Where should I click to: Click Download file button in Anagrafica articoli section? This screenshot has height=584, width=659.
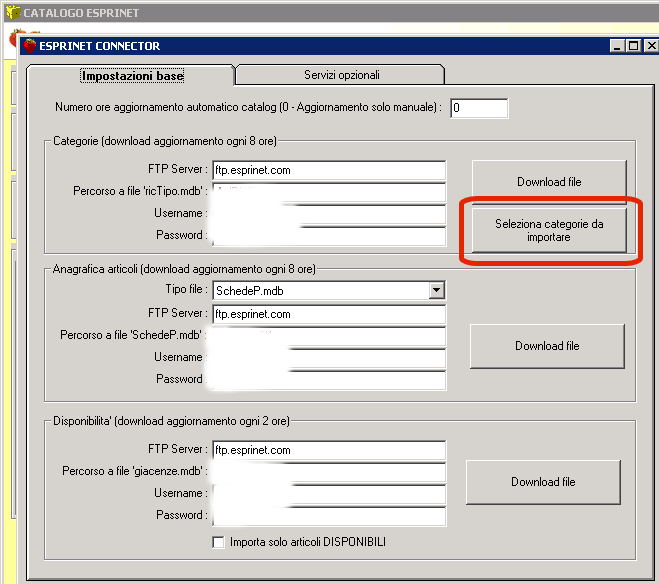(x=547, y=346)
